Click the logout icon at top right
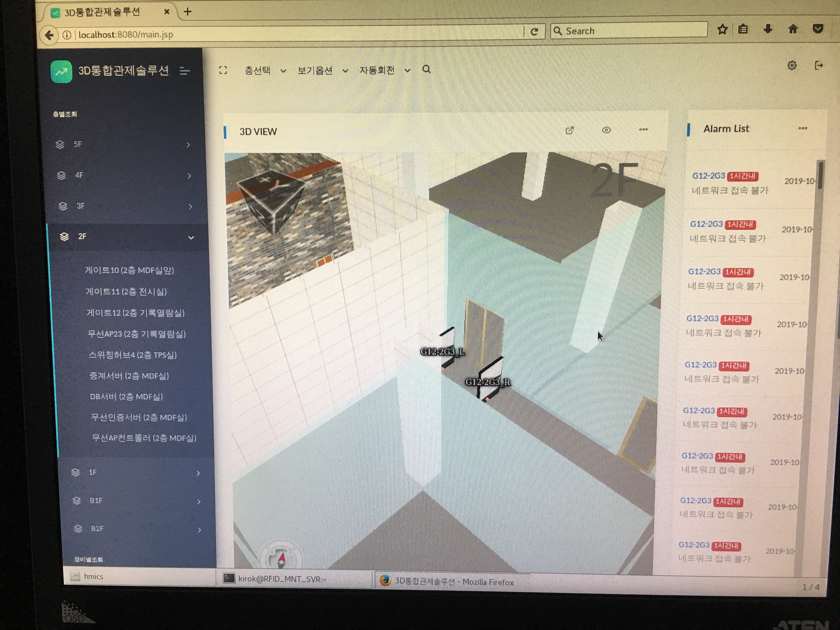 tap(819, 66)
